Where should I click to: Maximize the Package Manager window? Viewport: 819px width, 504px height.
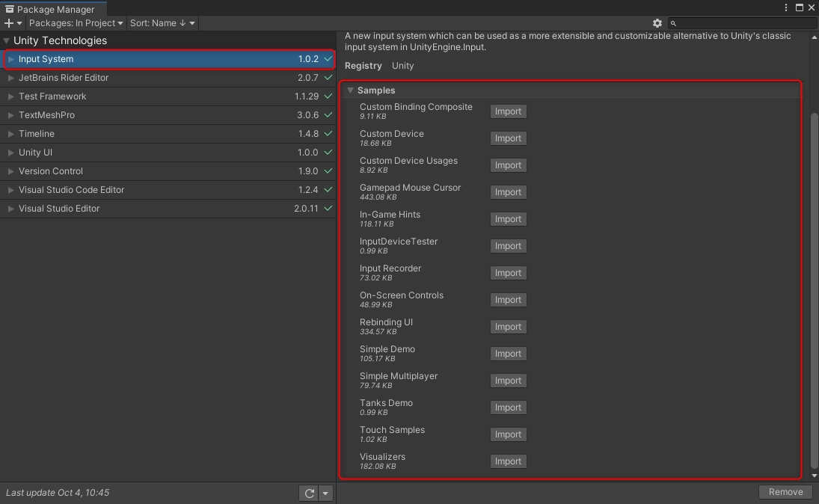(799, 7)
